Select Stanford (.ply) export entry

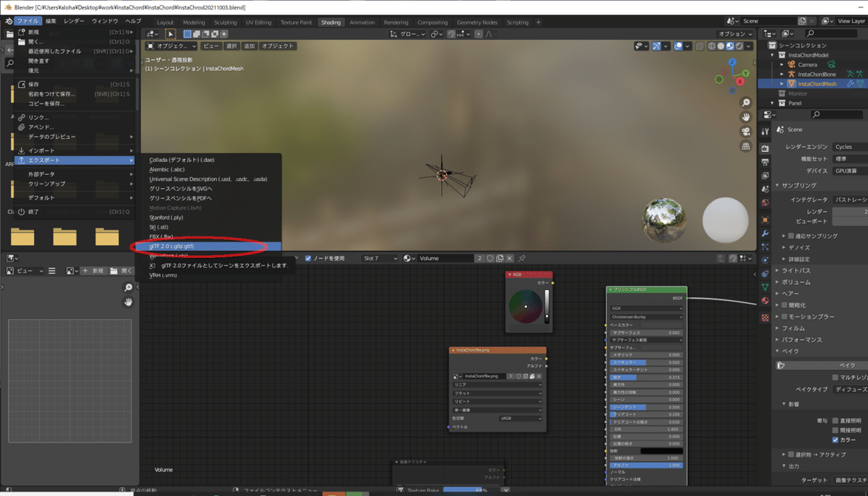(210, 217)
